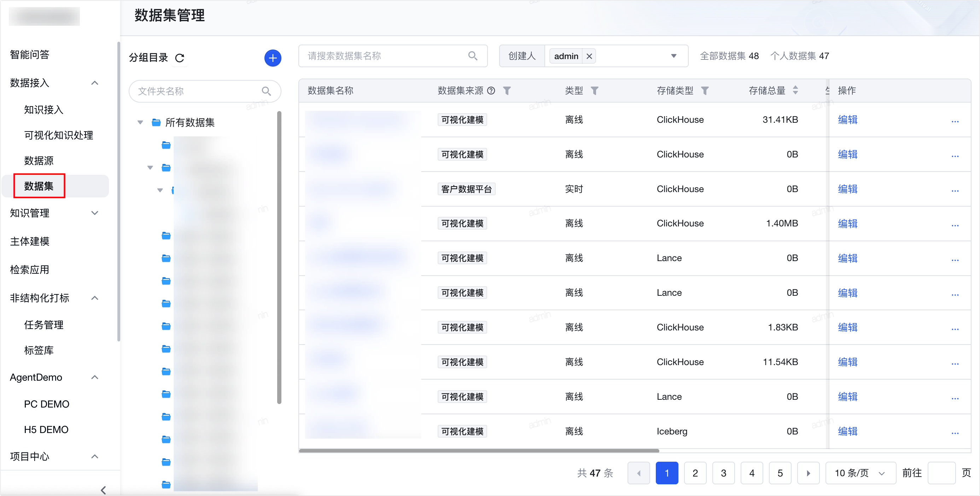Sort the table by 存储总量
The width and height of the screenshot is (980, 496).
pos(795,90)
